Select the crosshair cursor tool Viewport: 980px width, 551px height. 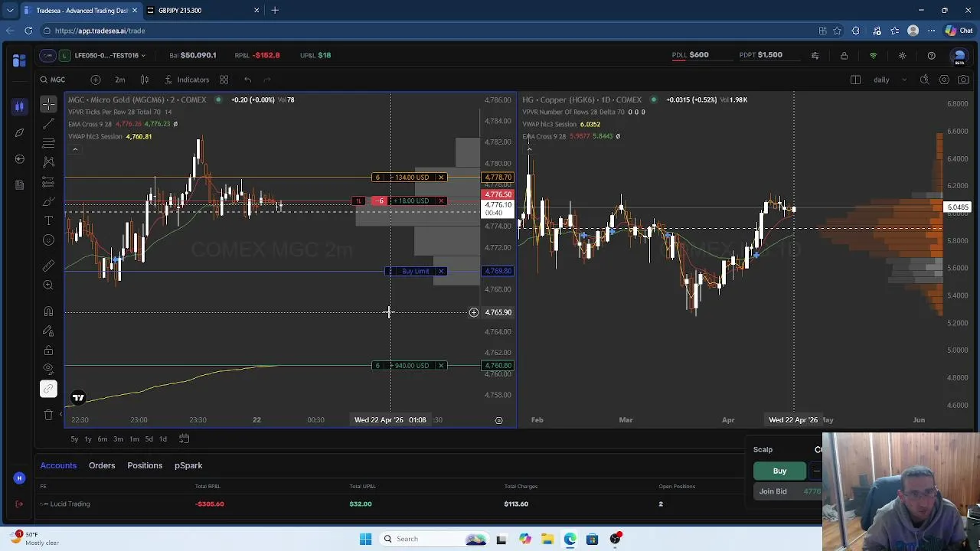48,103
